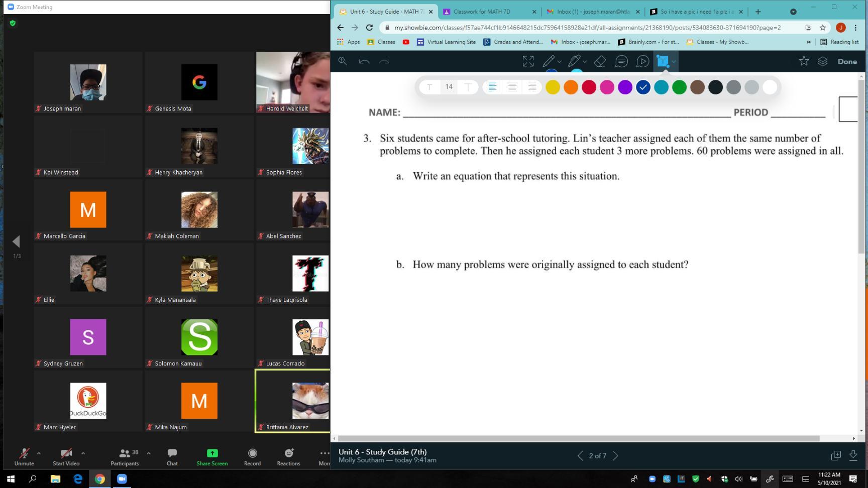This screenshot has width=868, height=488.
Task: Download the document using the download icon
Action: (x=853, y=455)
